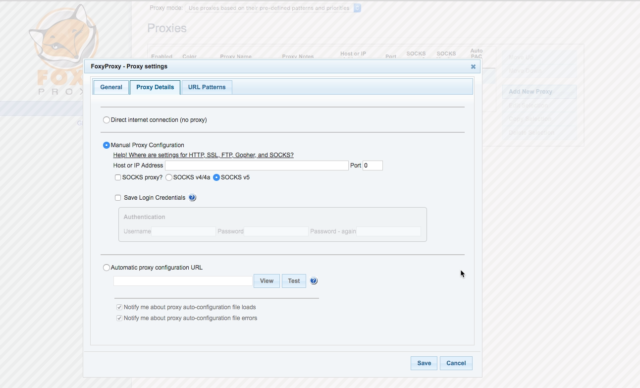The height and width of the screenshot is (388, 640).
Task: Focus the Host or IP Address field
Action: 257,166
